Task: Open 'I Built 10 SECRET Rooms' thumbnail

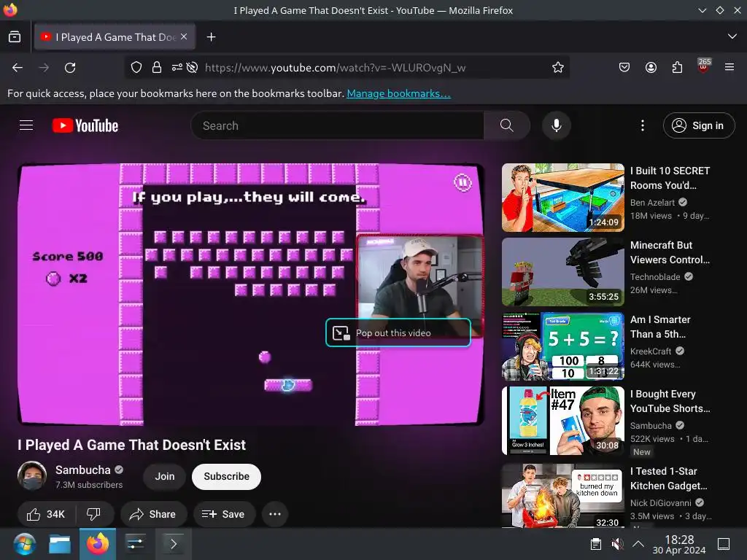Action: [x=562, y=198]
